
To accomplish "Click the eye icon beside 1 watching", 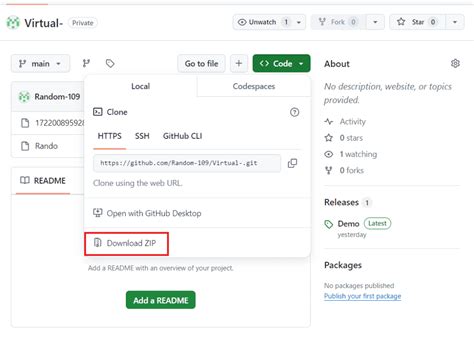I will click(329, 154).
